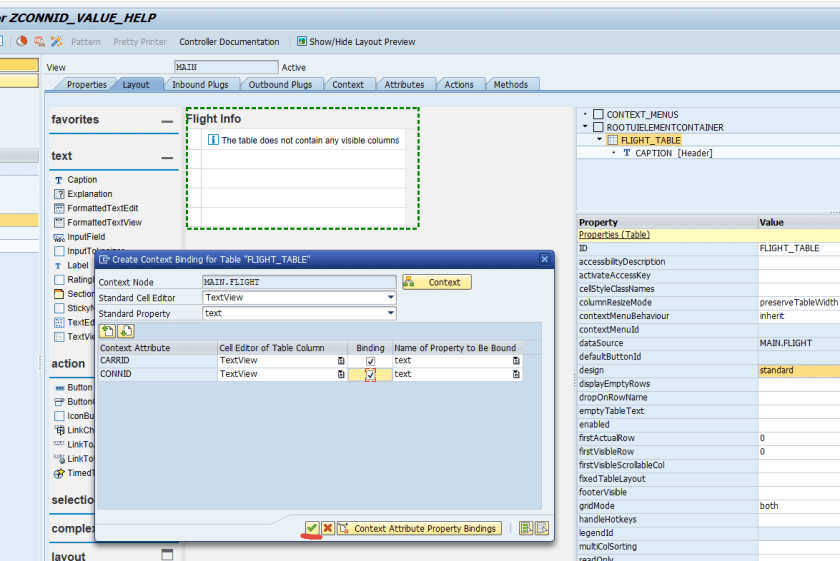
Task: Cancel dialog with red X icon
Action: pyautogui.click(x=327, y=528)
